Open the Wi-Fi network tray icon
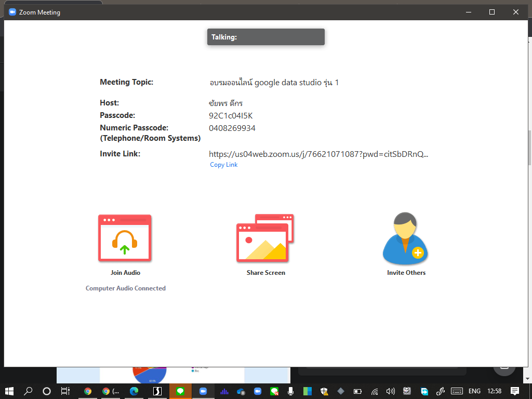This screenshot has width=532, height=399. click(x=375, y=392)
